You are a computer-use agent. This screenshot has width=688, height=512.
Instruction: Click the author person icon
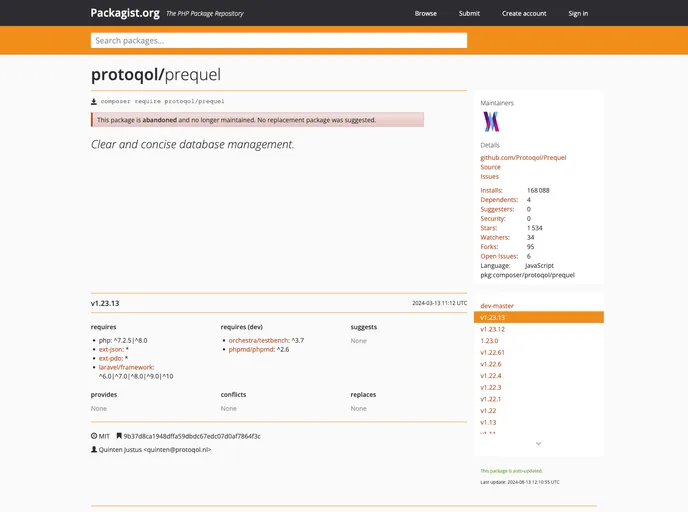94,450
